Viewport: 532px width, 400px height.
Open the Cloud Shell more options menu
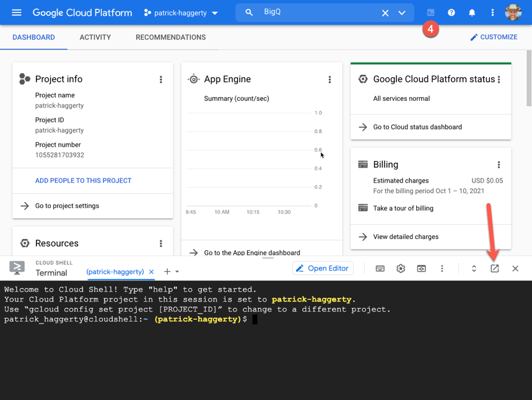tap(442, 269)
